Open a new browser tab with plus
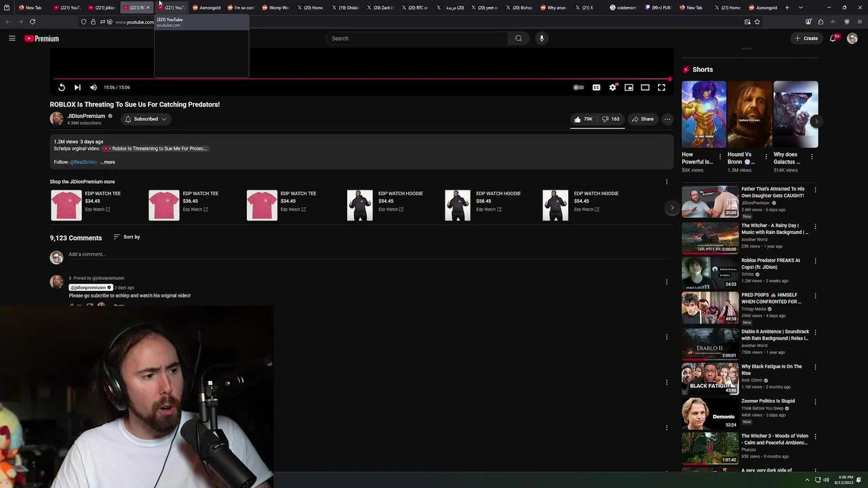The height and width of the screenshot is (488, 868). pyautogui.click(x=787, y=7)
